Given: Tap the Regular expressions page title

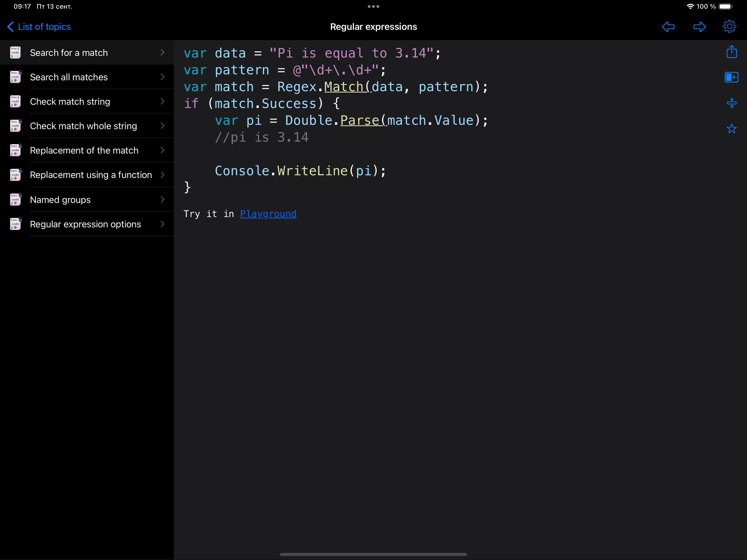Looking at the screenshot, I should (x=373, y=27).
